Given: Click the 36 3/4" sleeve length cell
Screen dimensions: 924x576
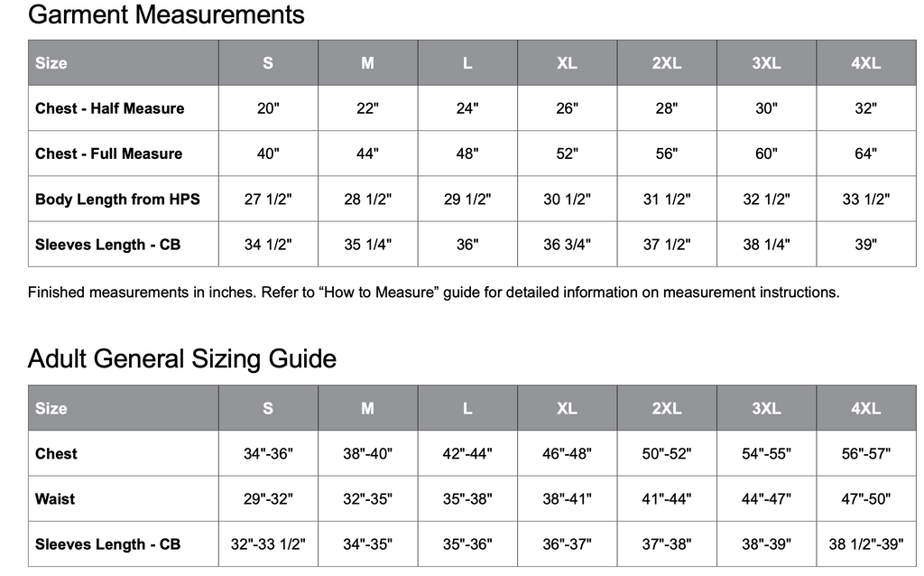Looking at the screenshot, I should pyautogui.click(x=567, y=245).
